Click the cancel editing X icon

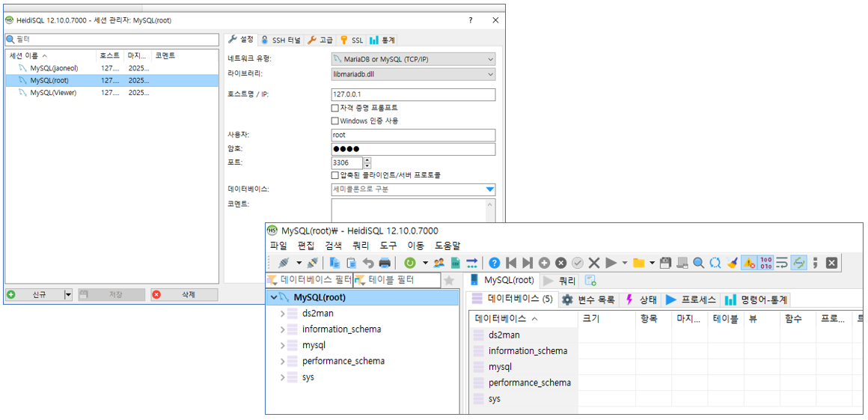[594, 263]
